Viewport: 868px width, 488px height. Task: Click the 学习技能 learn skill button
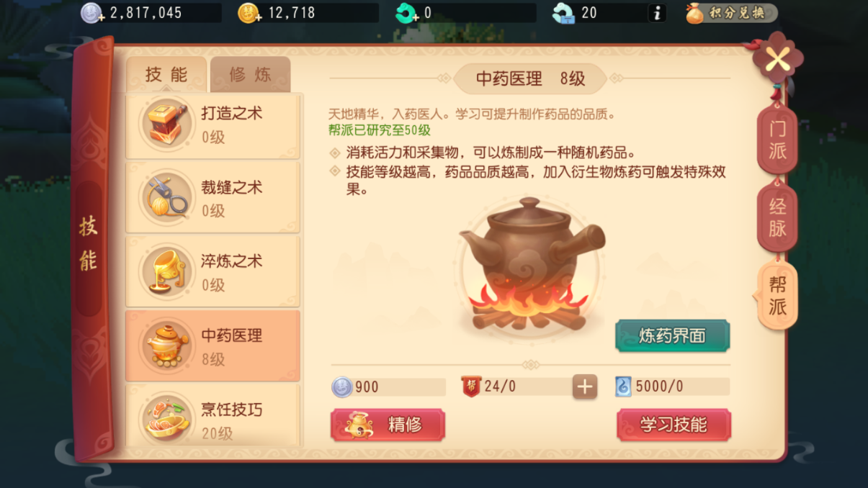(674, 425)
